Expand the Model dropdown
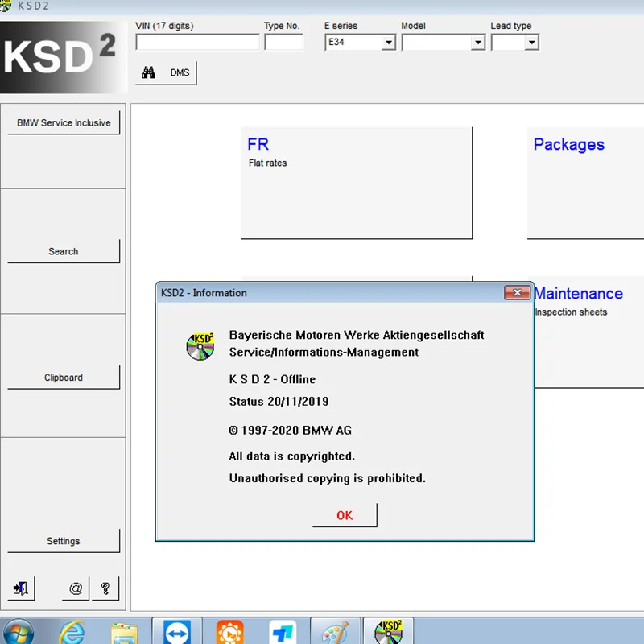 [x=477, y=43]
